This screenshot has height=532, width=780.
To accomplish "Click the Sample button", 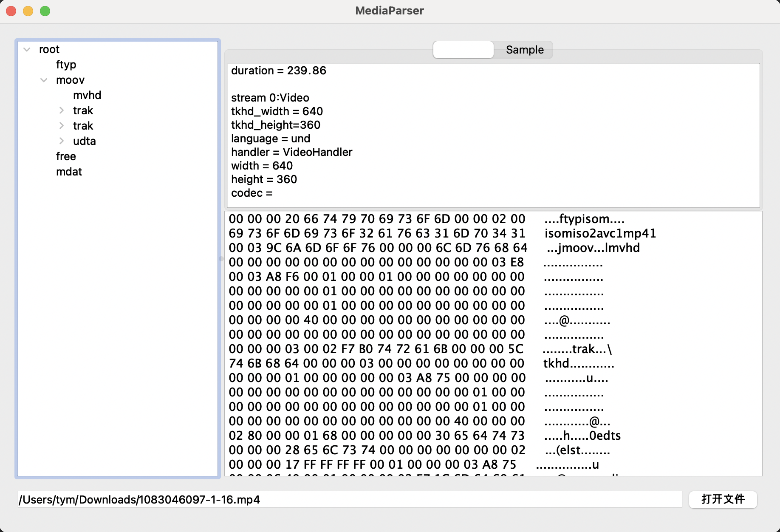I will (524, 49).
